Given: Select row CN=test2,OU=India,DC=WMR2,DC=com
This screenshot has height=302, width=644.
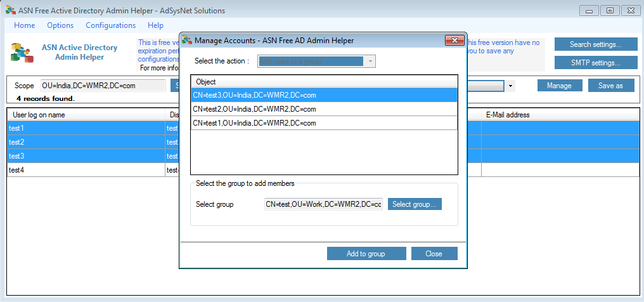Looking at the screenshot, I should coord(324,109).
